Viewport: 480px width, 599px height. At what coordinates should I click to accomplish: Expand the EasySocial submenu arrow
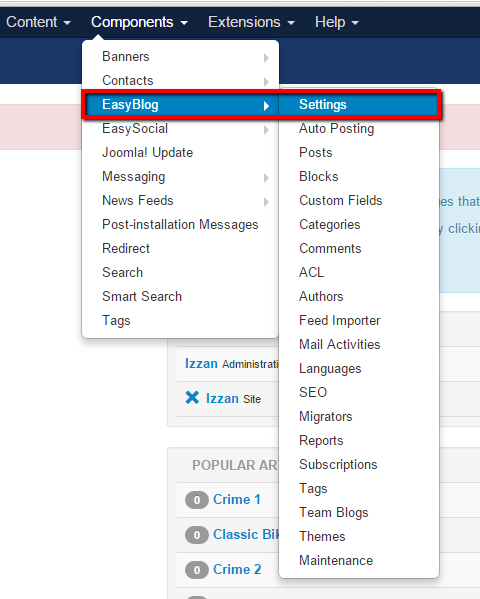tap(266, 130)
